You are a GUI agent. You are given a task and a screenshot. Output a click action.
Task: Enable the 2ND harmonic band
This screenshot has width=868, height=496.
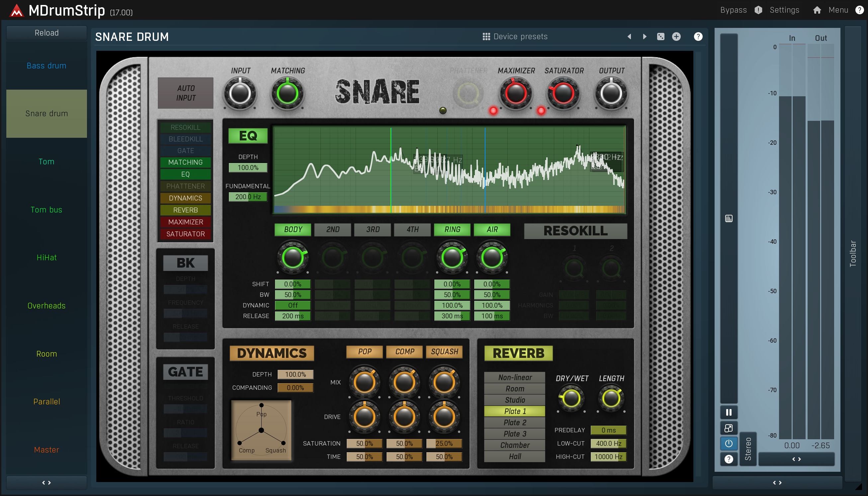[332, 230]
